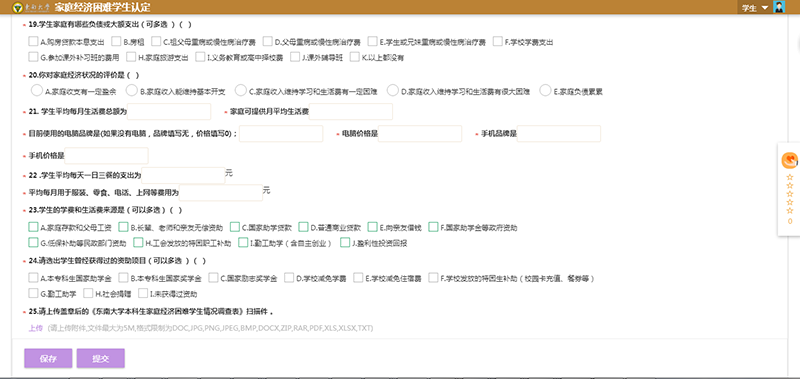This screenshot has width=800, height=379.
Task: Click the 保存 save button
Action: pyautogui.click(x=48, y=359)
